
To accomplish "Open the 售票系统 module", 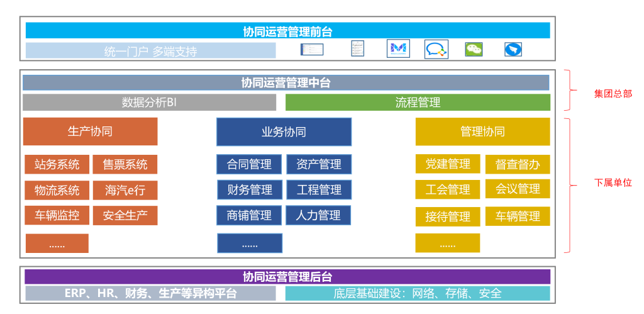I will 125,165.
